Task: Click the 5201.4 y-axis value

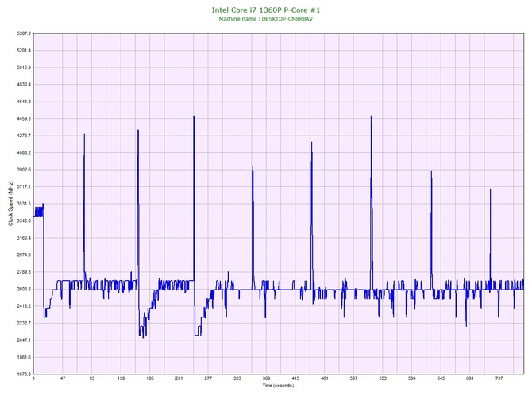Action: (24, 51)
